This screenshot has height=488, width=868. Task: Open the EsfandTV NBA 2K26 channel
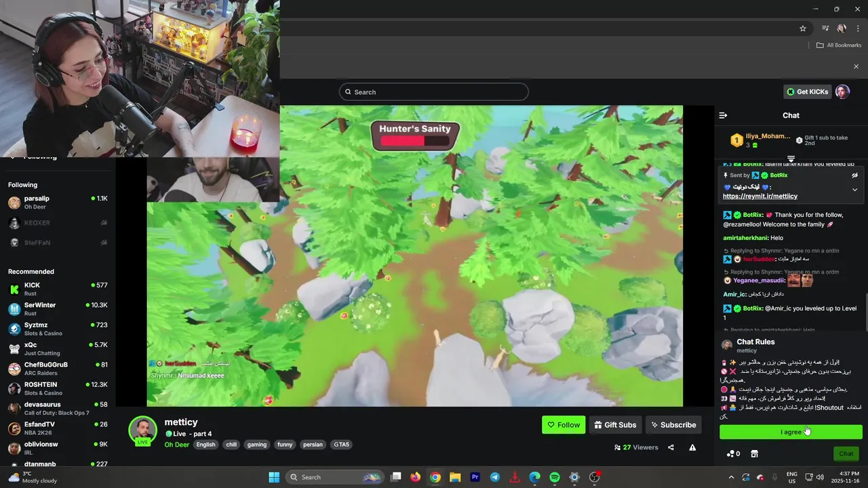(58, 428)
